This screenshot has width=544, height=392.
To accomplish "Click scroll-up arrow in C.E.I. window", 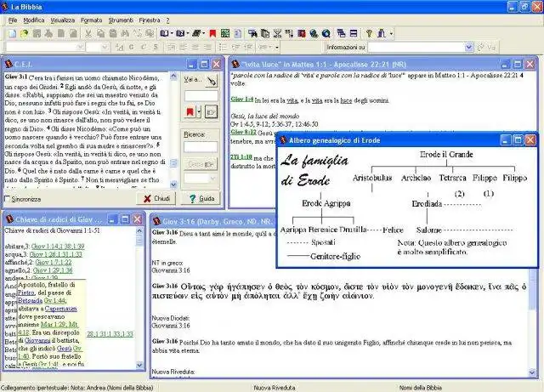I will [173, 77].
